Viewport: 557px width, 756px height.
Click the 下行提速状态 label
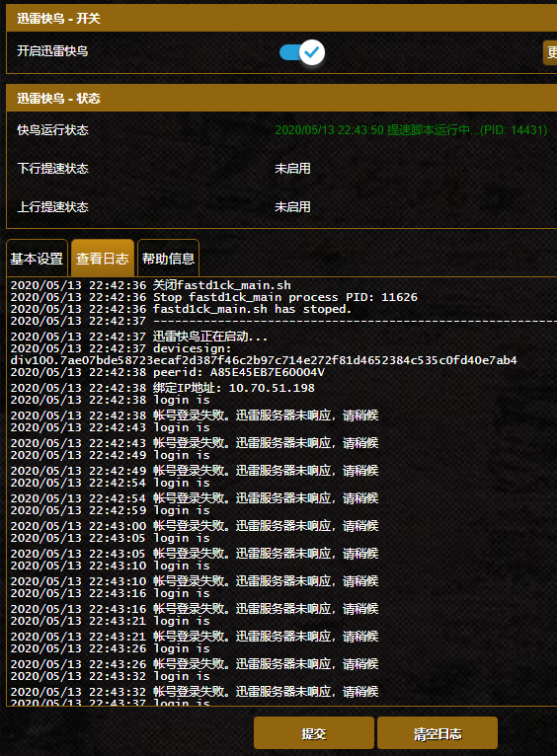[x=52, y=168]
